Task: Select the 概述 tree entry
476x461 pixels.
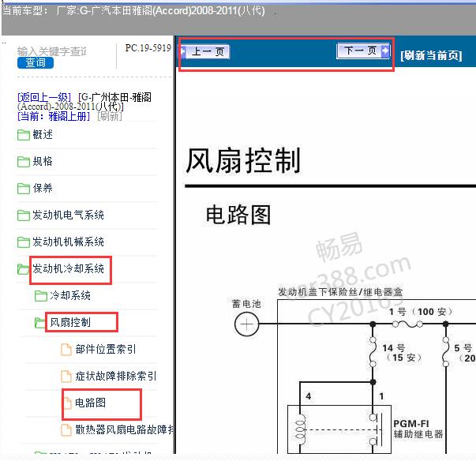Action: (43, 134)
